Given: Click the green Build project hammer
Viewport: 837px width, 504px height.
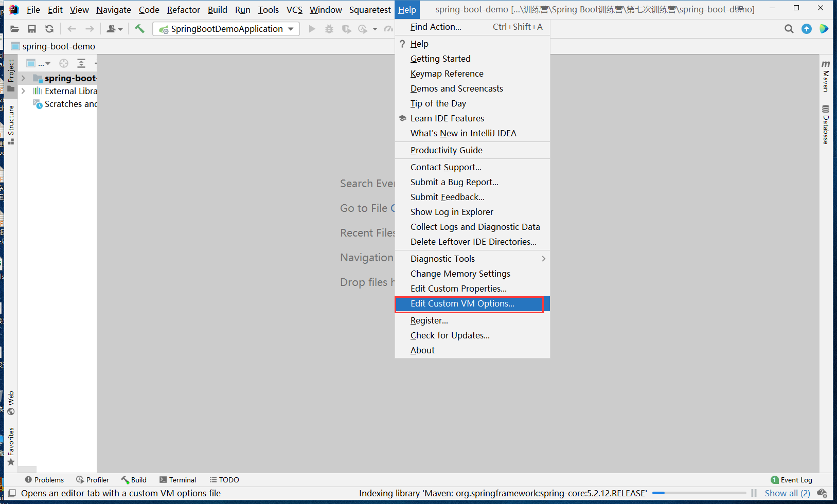Looking at the screenshot, I should (x=139, y=29).
